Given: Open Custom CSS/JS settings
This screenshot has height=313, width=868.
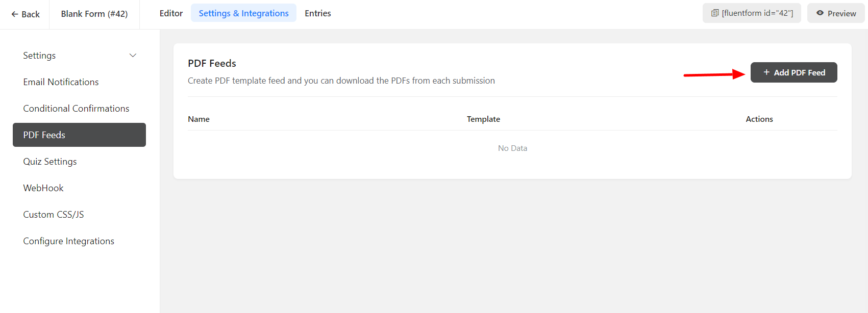Looking at the screenshot, I should [x=54, y=215].
